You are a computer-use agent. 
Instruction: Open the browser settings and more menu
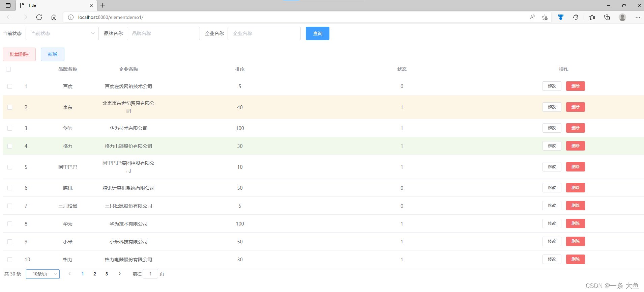(x=638, y=17)
